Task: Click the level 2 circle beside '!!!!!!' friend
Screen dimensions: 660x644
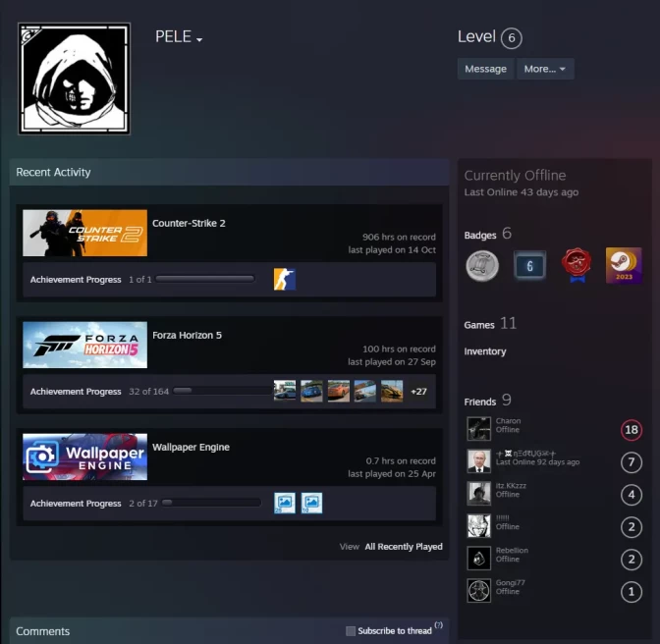Action: (632, 527)
